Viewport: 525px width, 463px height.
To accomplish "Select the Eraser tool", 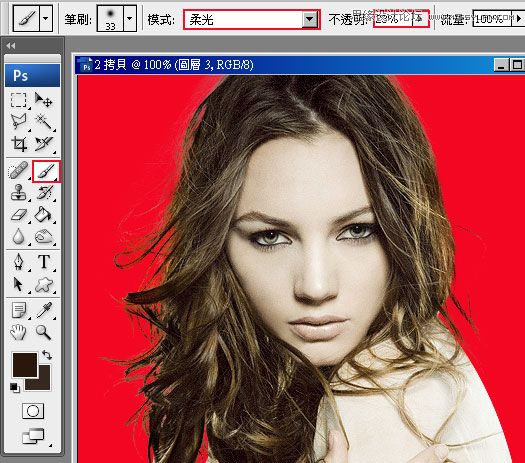I will coord(18,214).
